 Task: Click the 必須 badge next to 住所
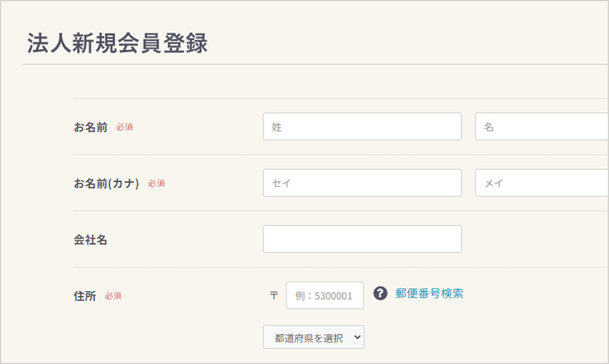tap(113, 296)
